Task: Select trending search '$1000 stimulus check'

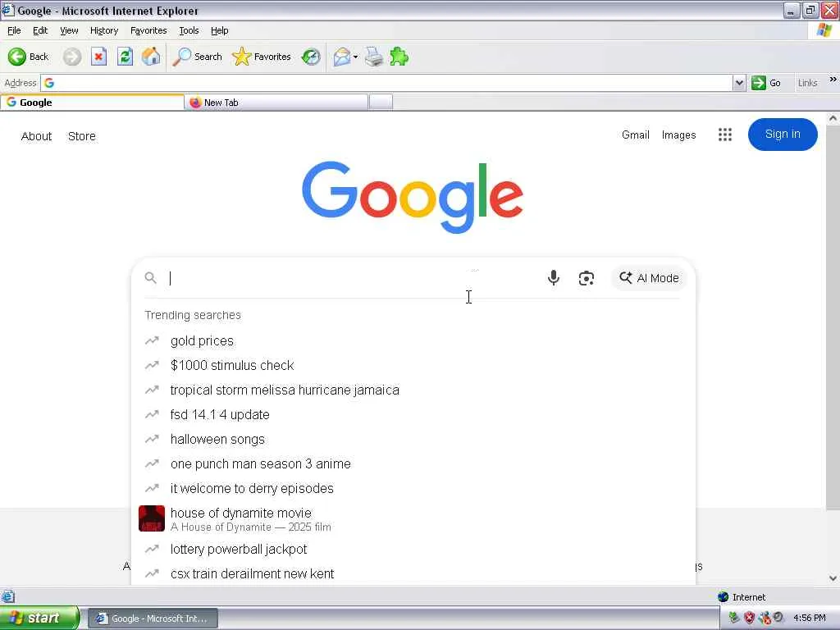Action: (413, 365)
